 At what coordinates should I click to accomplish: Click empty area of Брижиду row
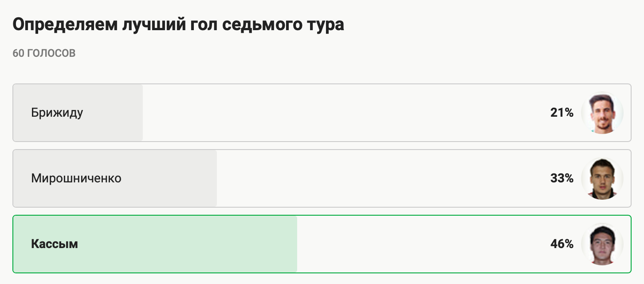[346, 113]
